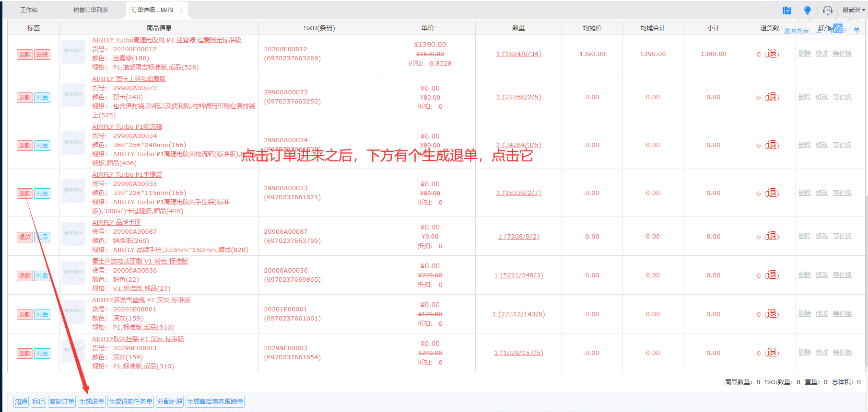Click the 生成退单 button
The height and width of the screenshot is (412, 868).
[92, 401]
